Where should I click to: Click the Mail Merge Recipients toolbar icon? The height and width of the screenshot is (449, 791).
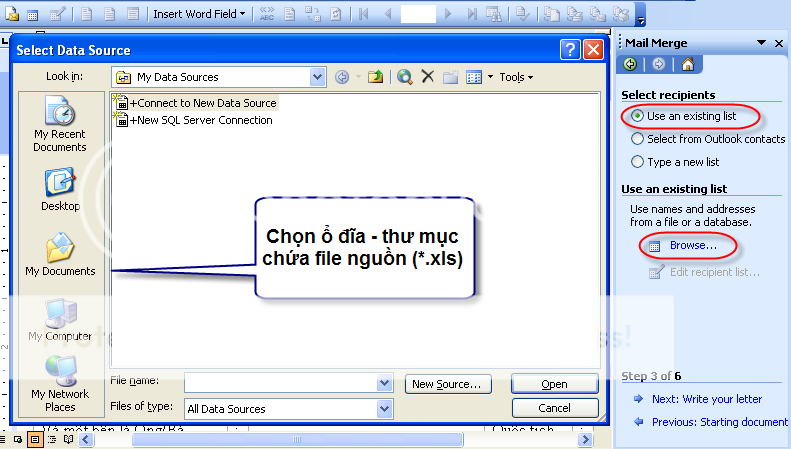[x=58, y=14]
